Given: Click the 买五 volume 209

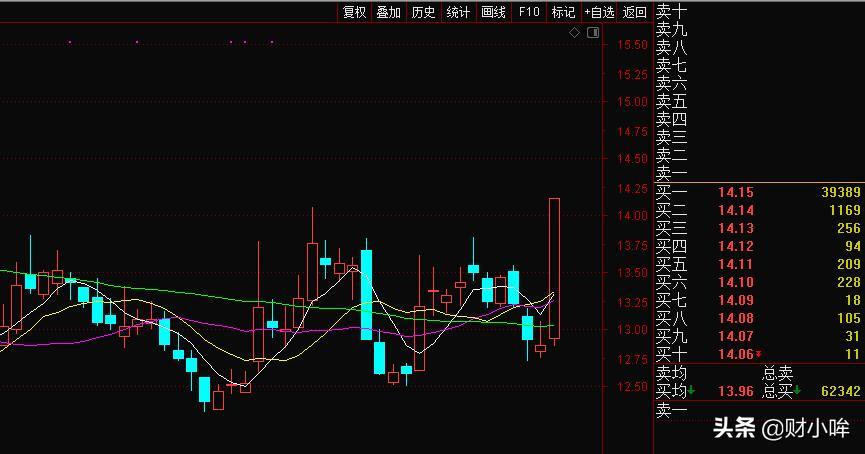Looking at the screenshot, I should (848, 264).
